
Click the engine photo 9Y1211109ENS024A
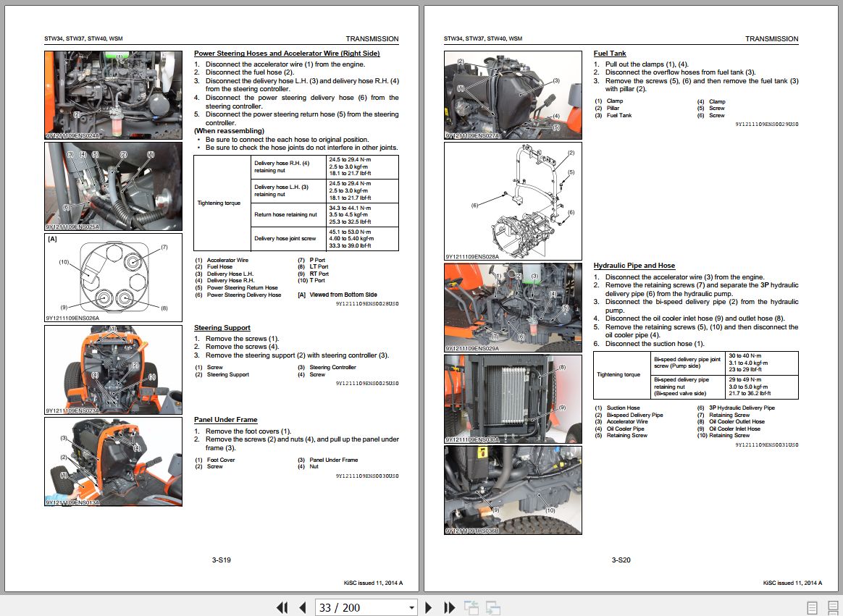pos(114,95)
